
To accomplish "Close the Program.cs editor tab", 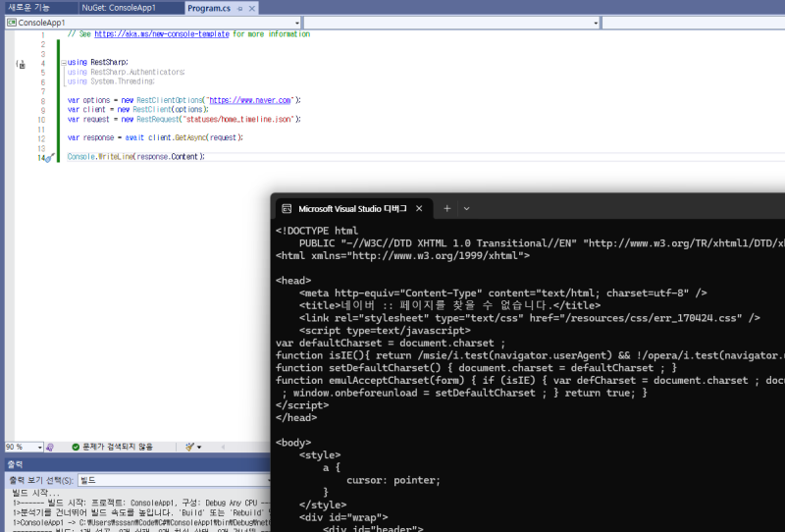I will tap(252, 7).
